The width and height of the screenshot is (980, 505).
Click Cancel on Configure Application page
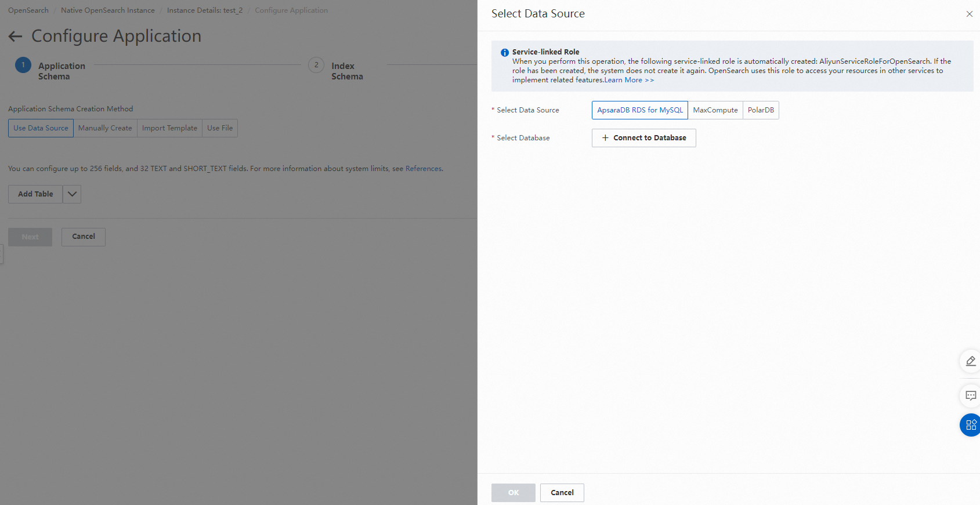click(x=84, y=237)
